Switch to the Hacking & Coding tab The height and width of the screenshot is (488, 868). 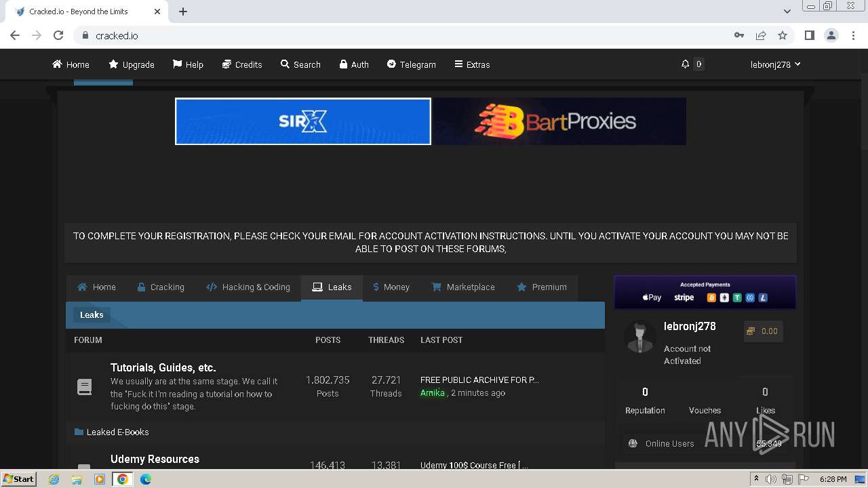point(248,287)
